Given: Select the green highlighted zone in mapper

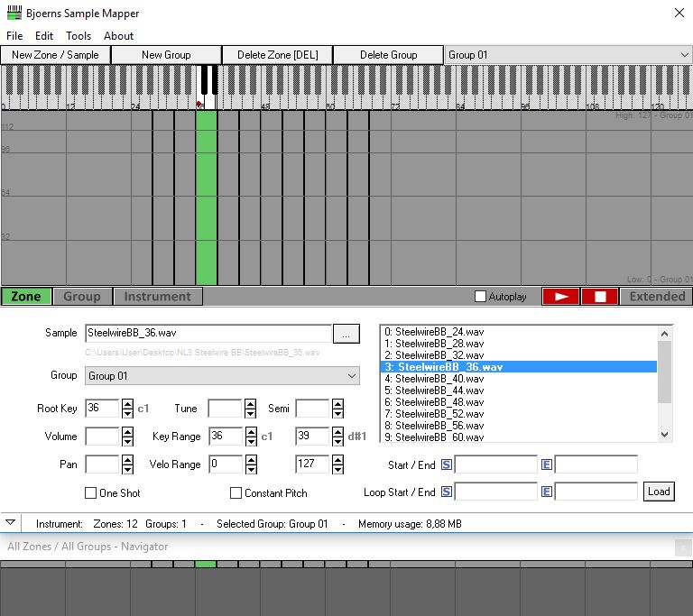Looking at the screenshot, I should click(x=207, y=198).
